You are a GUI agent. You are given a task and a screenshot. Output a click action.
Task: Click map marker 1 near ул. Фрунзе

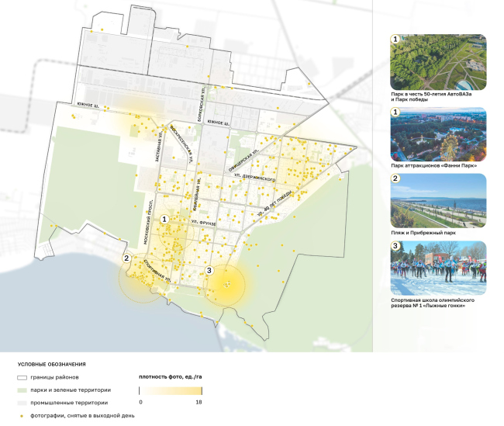164,220
